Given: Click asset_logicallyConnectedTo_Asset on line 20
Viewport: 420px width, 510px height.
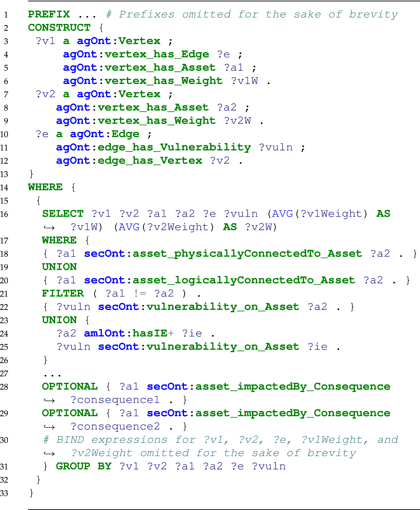Looking at the screenshot, I should click(x=244, y=280).
